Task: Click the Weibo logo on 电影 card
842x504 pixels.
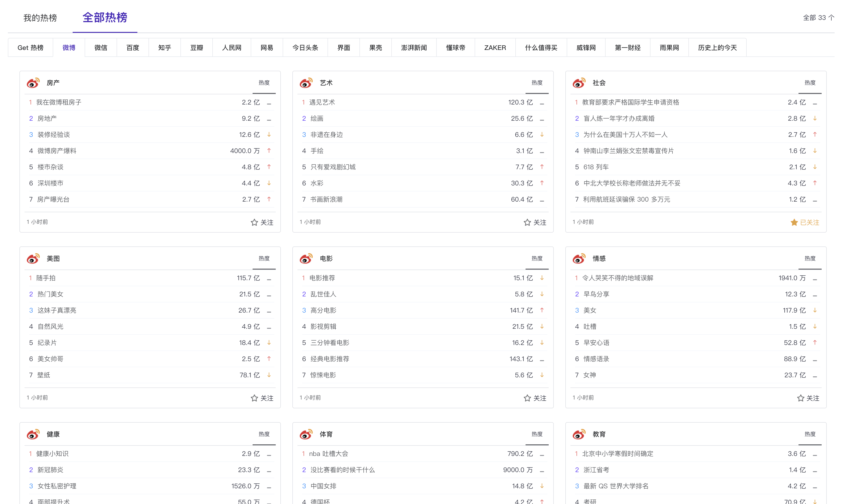Action: tap(306, 258)
